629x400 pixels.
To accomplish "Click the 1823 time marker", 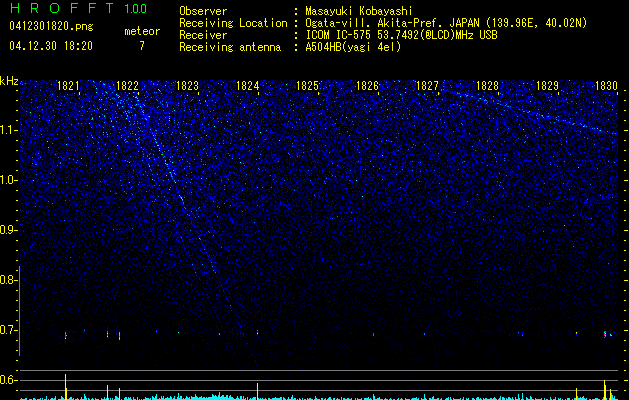I will (187, 86).
